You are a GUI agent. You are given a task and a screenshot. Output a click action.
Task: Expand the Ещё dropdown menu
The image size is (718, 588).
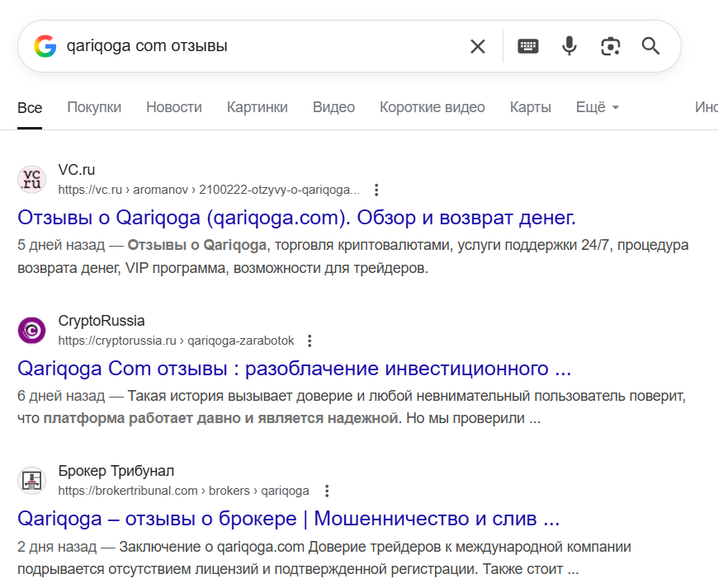click(x=598, y=107)
